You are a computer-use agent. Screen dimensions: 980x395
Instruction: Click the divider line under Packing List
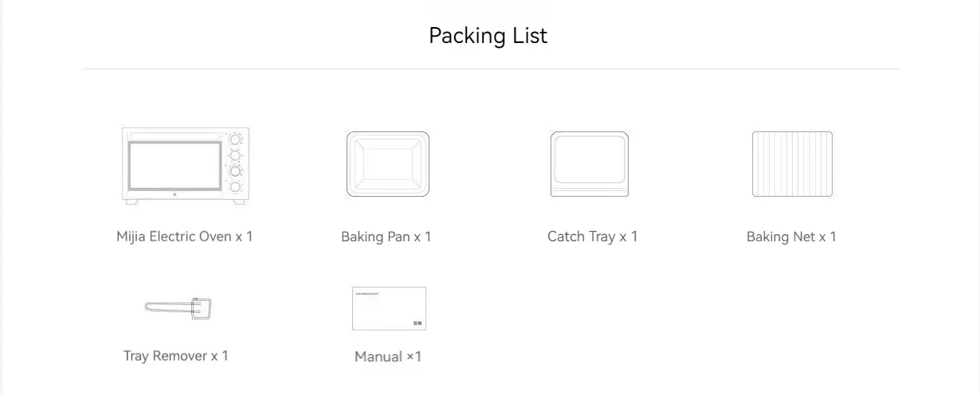coord(491,69)
